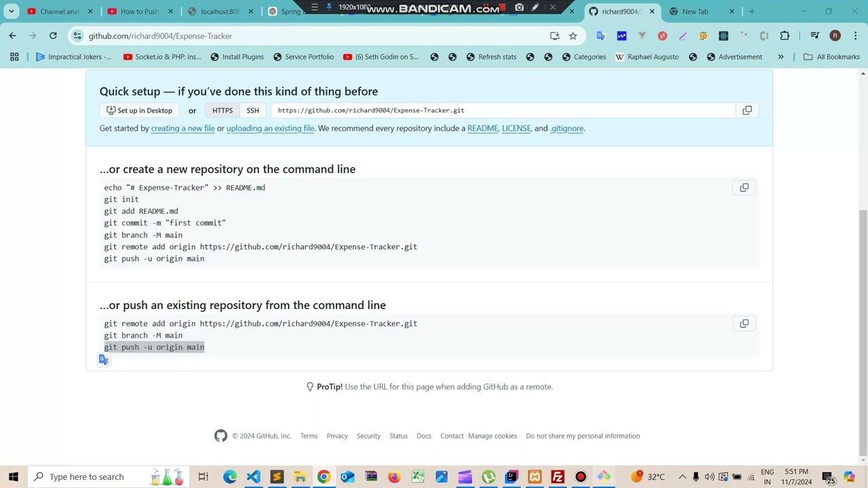Open the Status footer link
868x488 pixels.
[399, 436]
